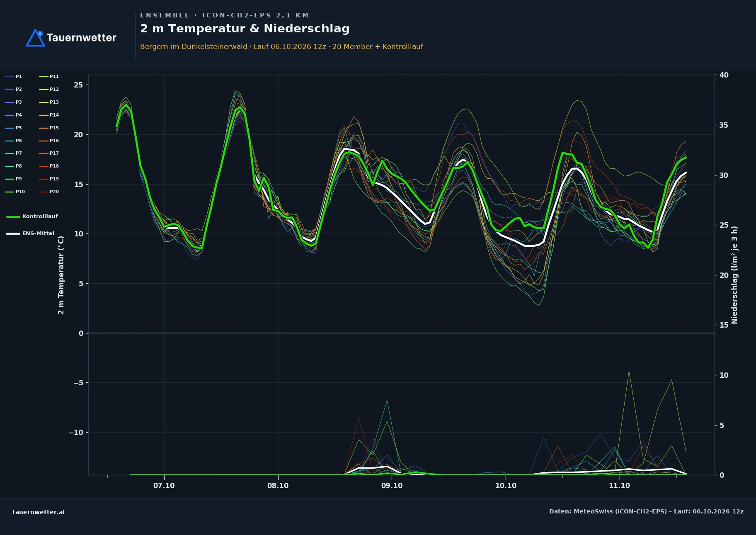The height and width of the screenshot is (535, 756).
Task: Click the −10 temperature axis tick label
Action: click(x=76, y=433)
